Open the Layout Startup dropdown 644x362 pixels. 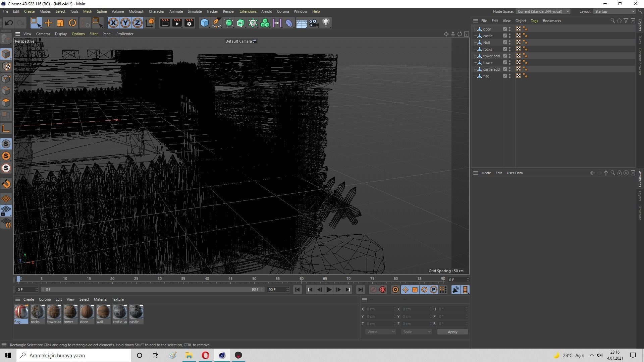pyautogui.click(x=614, y=11)
